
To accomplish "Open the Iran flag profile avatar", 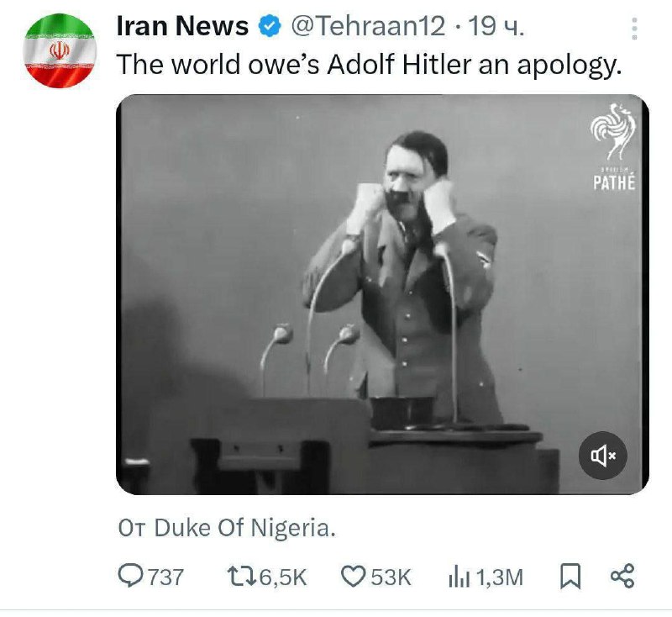I will (60, 50).
